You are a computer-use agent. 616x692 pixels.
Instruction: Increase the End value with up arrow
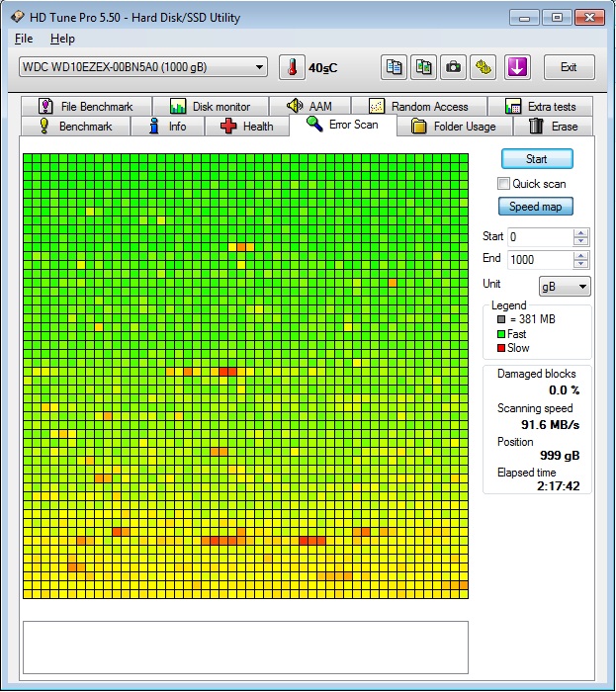[580, 255]
